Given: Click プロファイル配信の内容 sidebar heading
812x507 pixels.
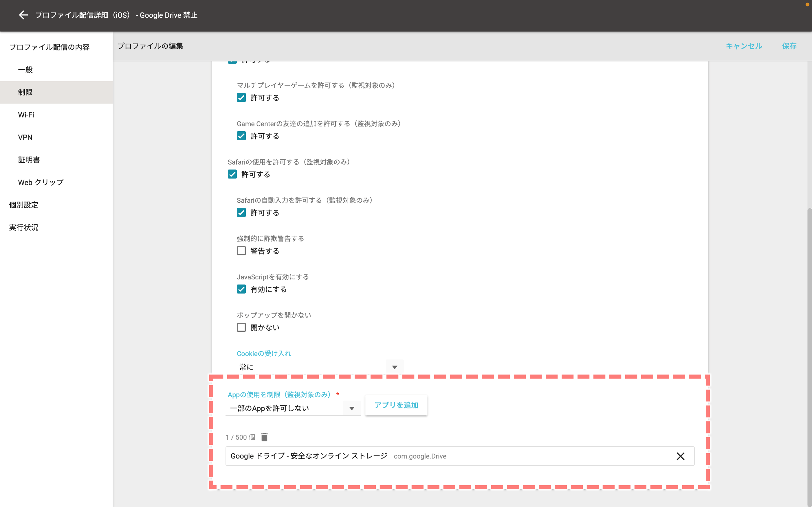Looking at the screenshot, I should pyautogui.click(x=49, y=47).
